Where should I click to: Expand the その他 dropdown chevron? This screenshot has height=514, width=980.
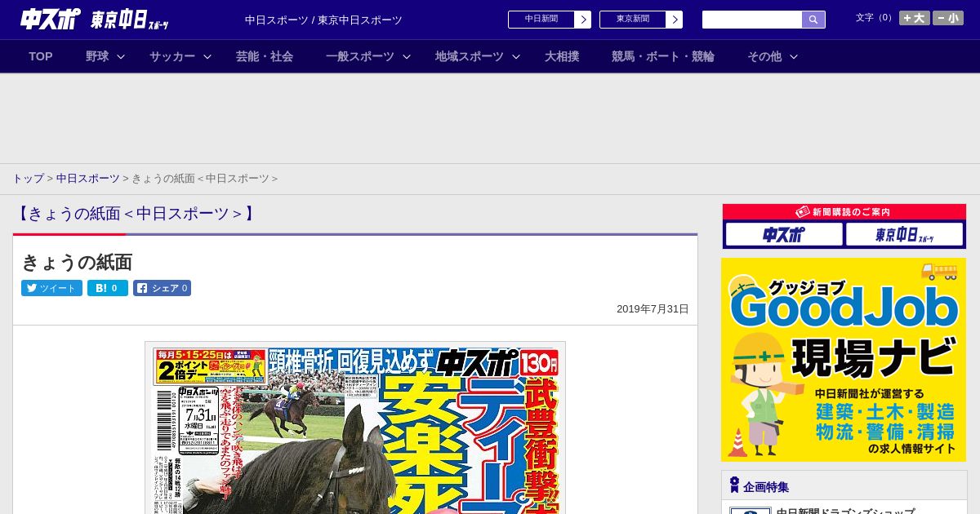794,56
